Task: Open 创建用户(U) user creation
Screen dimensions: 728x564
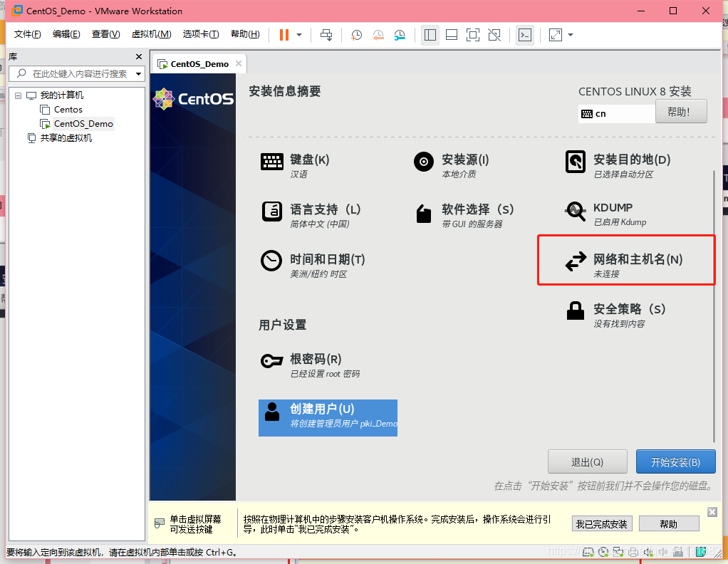Action: coord(328,418)
